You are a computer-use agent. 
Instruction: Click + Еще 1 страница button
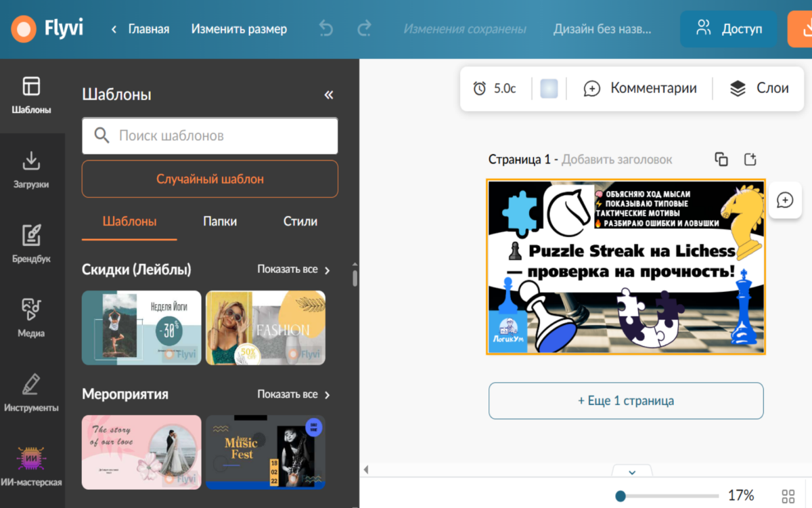click(626, 400)
